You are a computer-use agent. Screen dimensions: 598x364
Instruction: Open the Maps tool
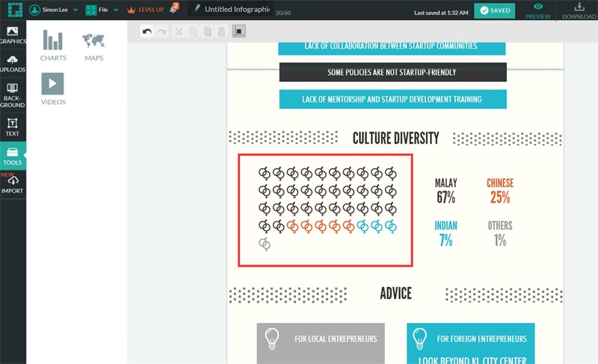93,46
